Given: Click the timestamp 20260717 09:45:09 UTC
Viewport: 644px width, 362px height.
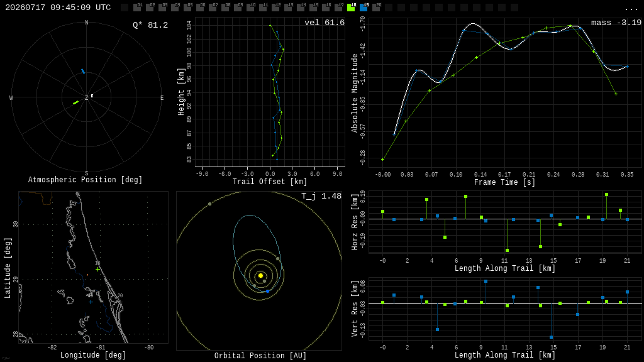Looking at the screenshot, I should (x=58, y=8).
